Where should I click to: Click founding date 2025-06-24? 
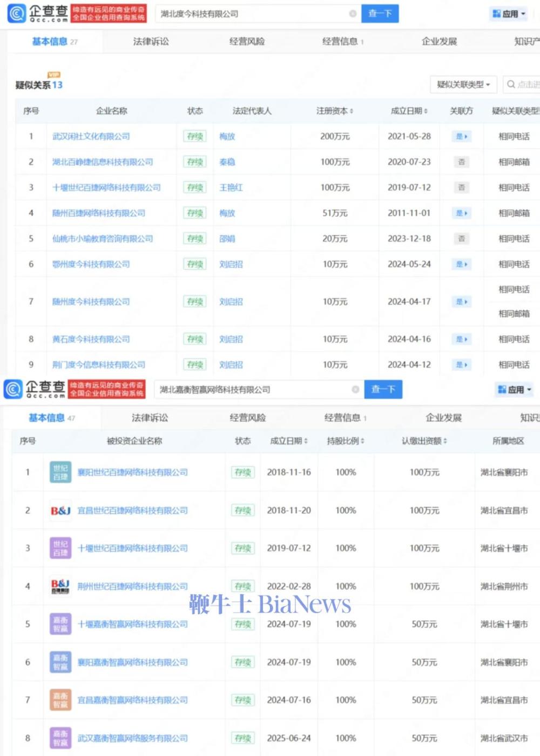coord(289,738)
